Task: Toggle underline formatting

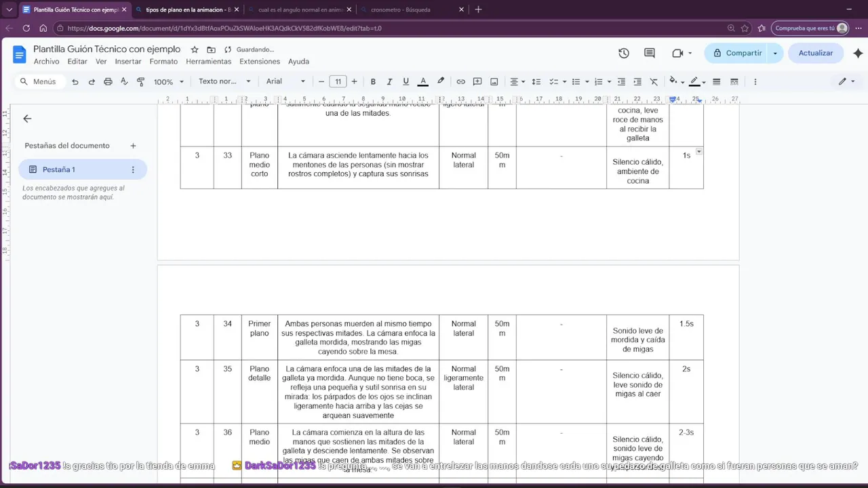Action: [x=406, y=81]
